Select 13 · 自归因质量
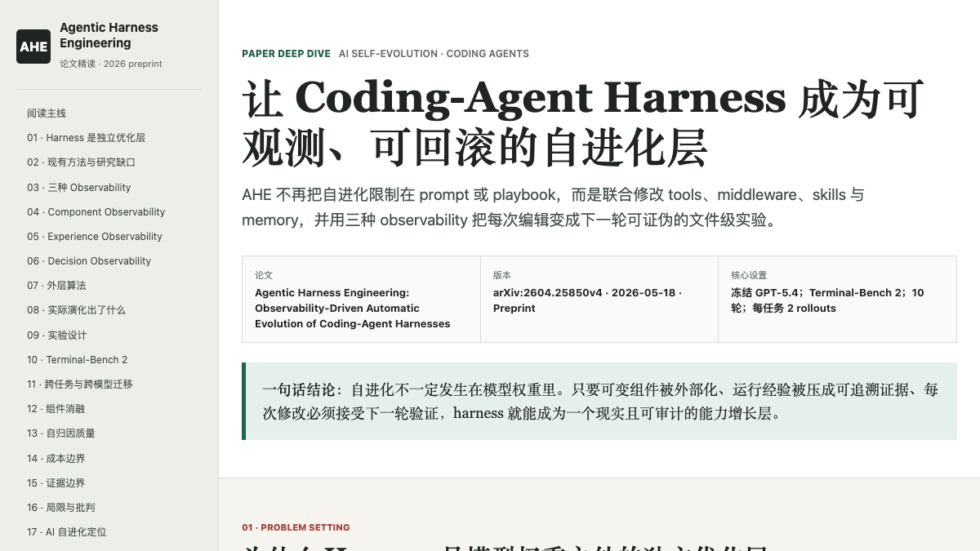The height and width of the screenshot is (551, 980). [61, 433]
